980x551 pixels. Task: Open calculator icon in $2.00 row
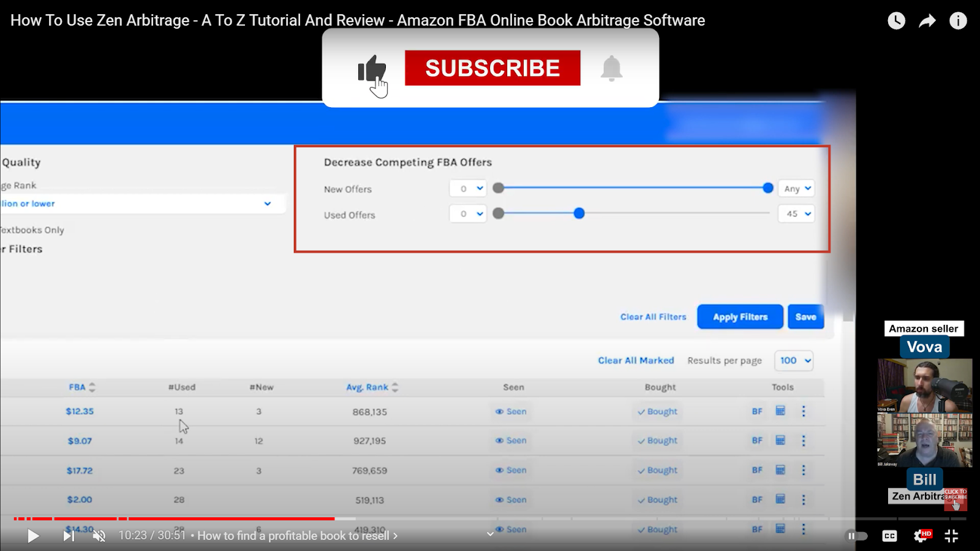click(x=780, y=499)
